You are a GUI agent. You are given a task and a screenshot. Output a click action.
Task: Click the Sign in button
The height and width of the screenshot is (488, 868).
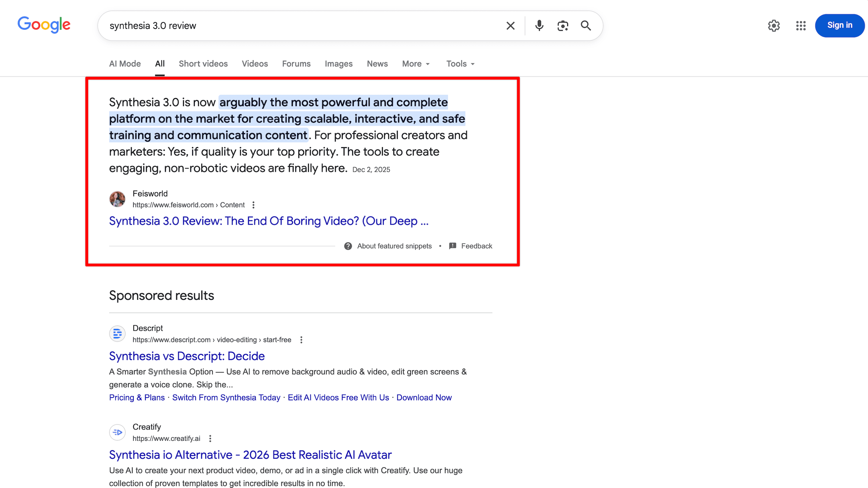coord(839,26)
